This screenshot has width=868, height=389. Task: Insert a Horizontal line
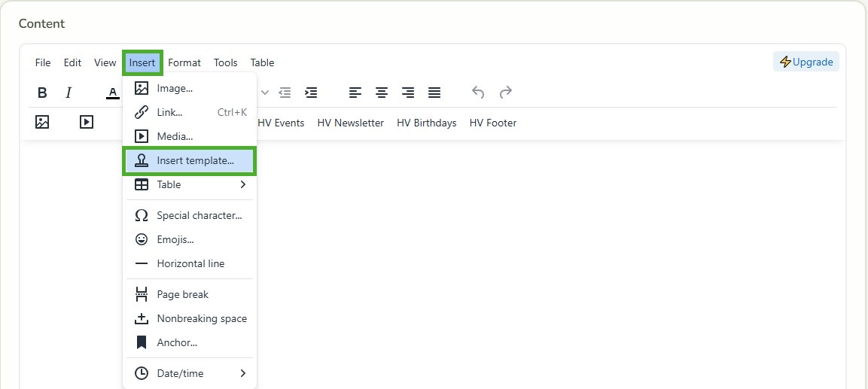tap(189, 263)
